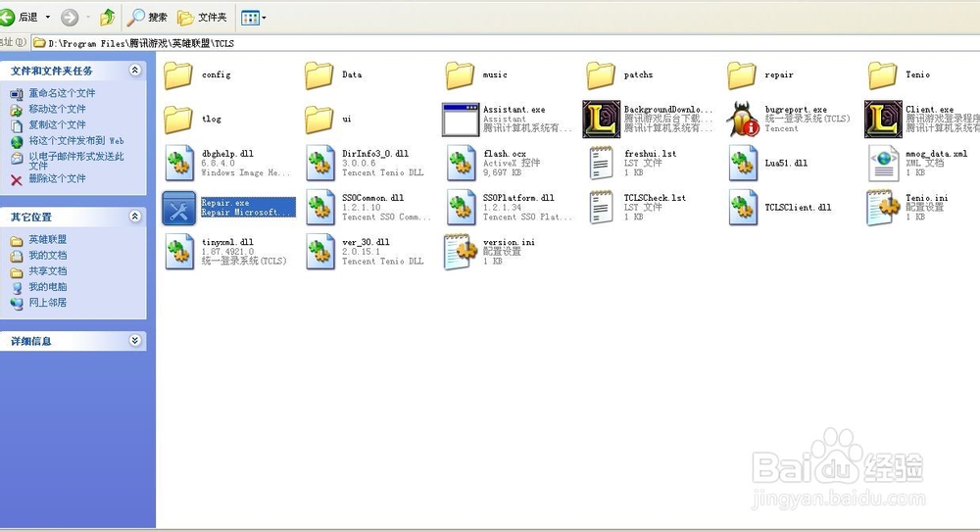
Task: Select the SSOPlatform.dll file icon
Action: tap(461, 208)
